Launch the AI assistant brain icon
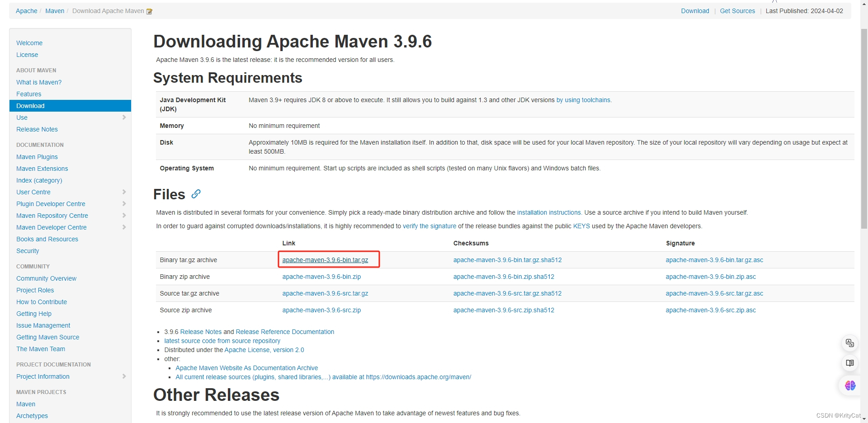The height and width of the screenshot is (423, 868). click(850, 385)
